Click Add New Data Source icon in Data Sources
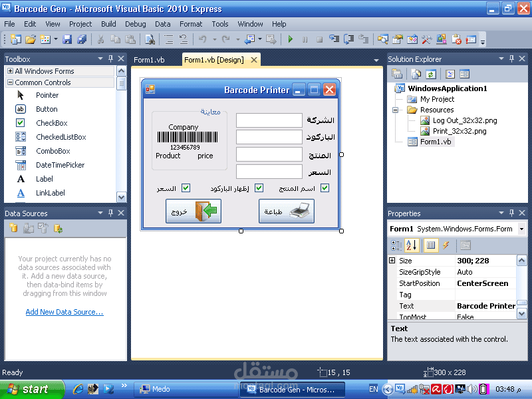This screenshot has height=399, width=532. [13, 228]
